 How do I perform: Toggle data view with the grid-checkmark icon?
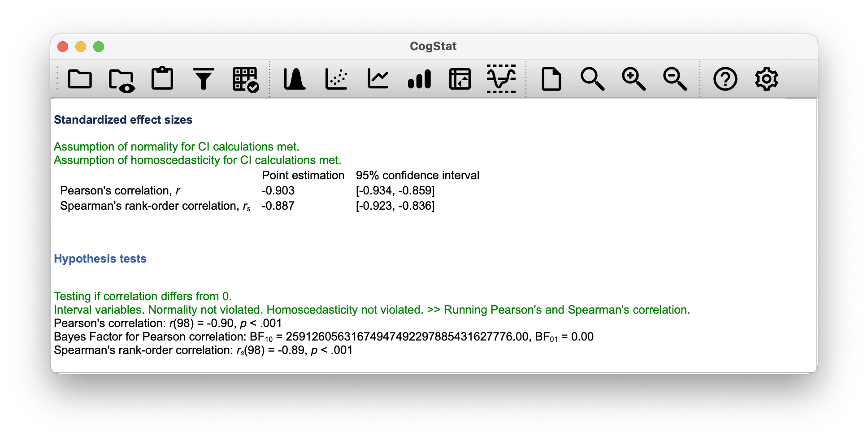click(x=245, y=80)
